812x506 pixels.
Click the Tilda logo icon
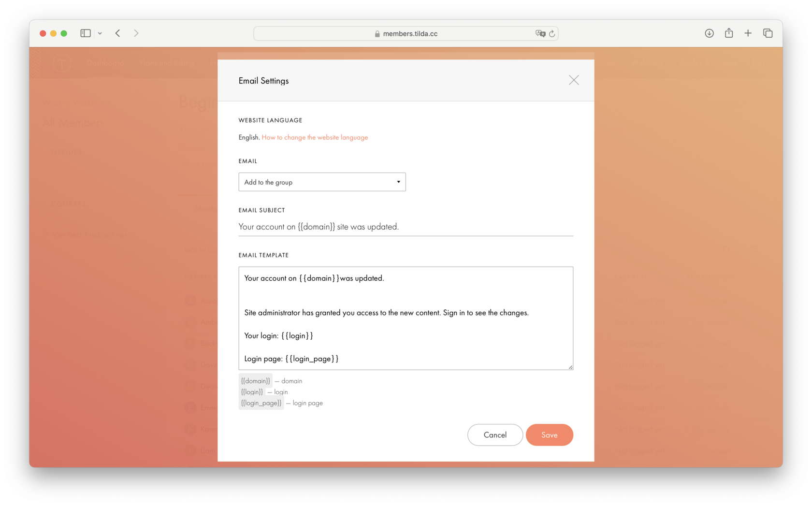tap(62, 63)
